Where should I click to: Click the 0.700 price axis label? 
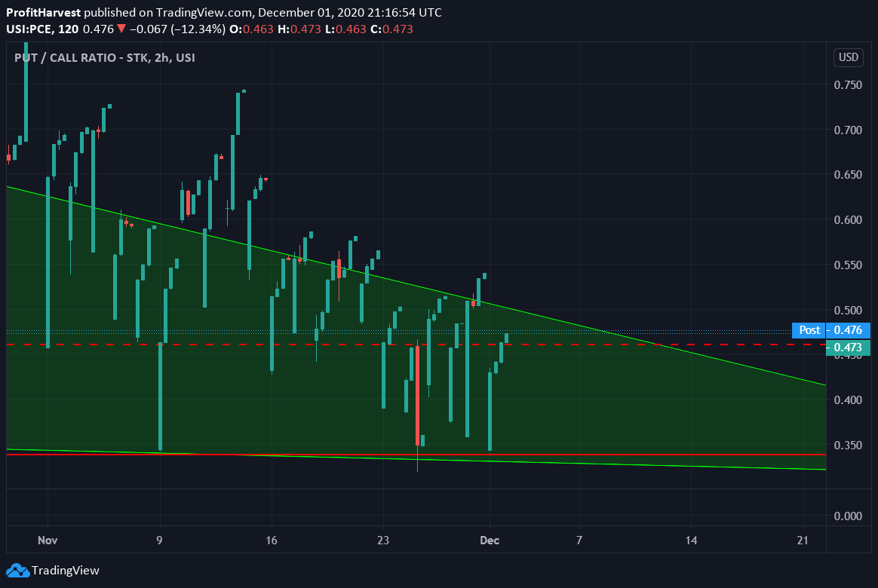coord(848,130)
